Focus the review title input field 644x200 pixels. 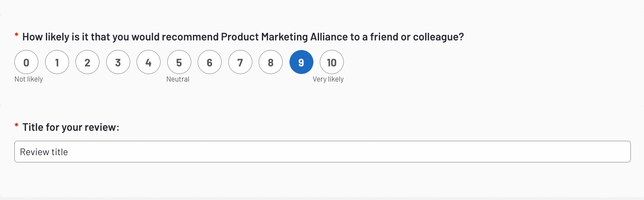coord(322,152)
